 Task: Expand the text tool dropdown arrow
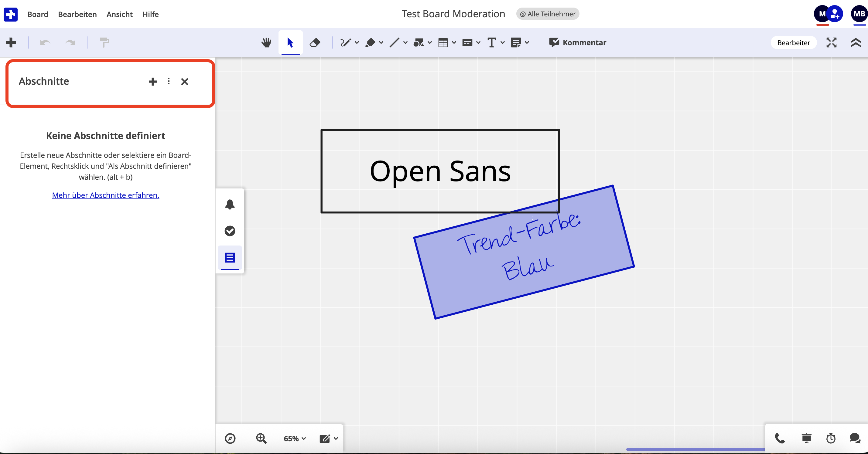point(502,42)
